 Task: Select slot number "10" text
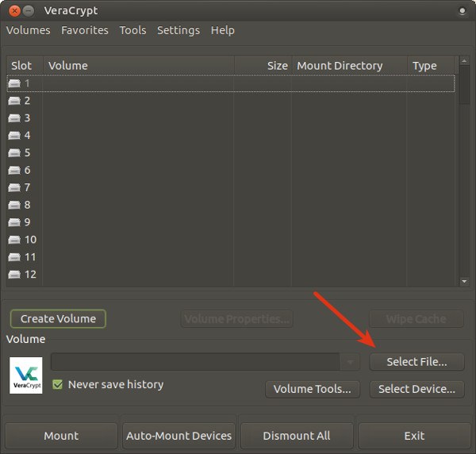point(30,240)
